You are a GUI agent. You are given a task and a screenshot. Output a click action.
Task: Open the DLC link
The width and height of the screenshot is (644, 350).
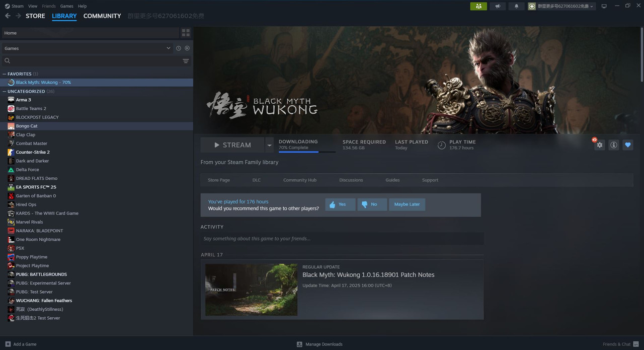[x=257, y=180]
